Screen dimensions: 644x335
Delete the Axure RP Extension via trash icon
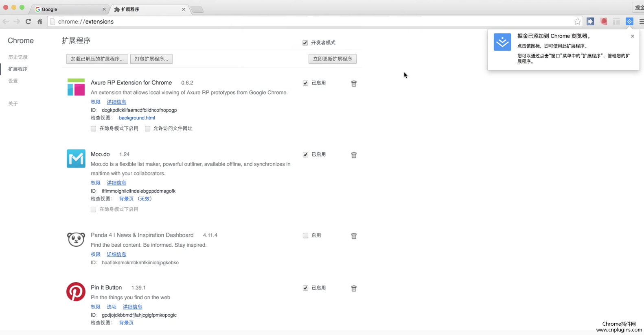(x=354, y=83)
